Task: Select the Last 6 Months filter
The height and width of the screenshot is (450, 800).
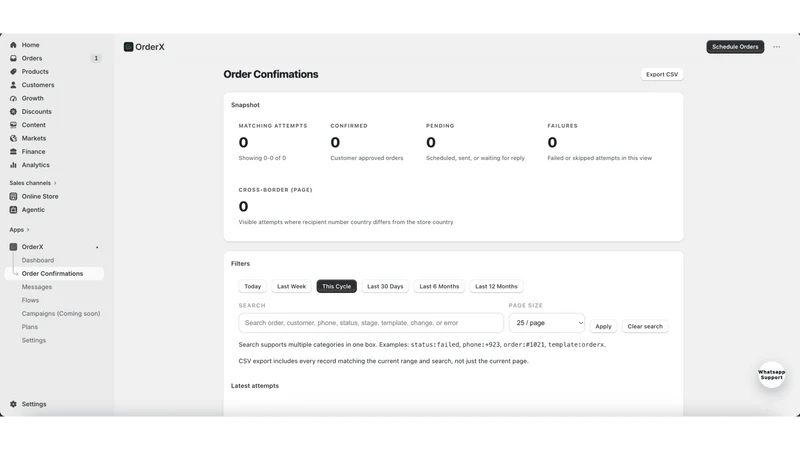Action: tap(439, 286)
